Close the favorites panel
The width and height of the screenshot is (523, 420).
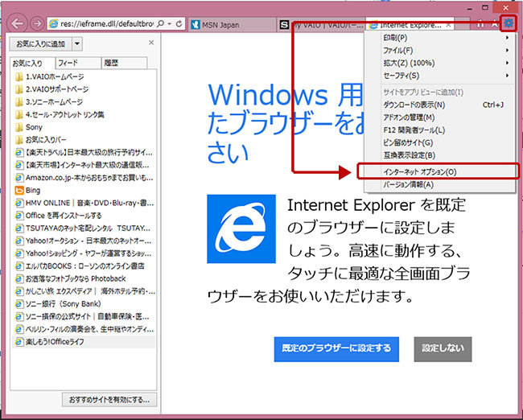click(151, 43)
